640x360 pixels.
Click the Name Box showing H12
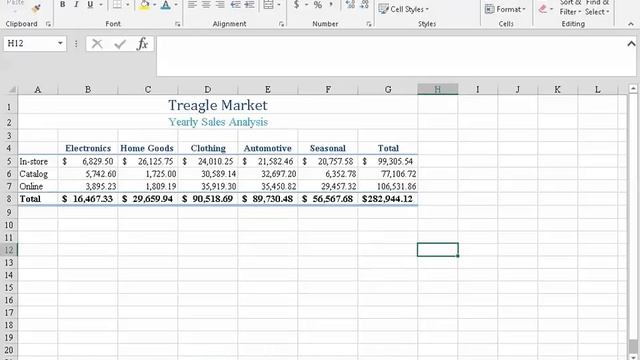click(30, 43)
